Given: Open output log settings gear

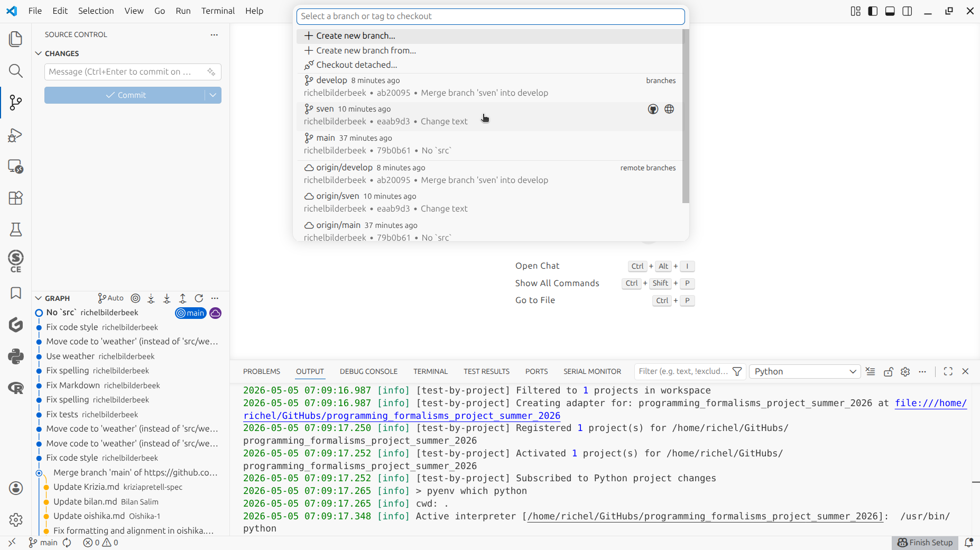Looking at the screenshot, I should coord(905,371).
